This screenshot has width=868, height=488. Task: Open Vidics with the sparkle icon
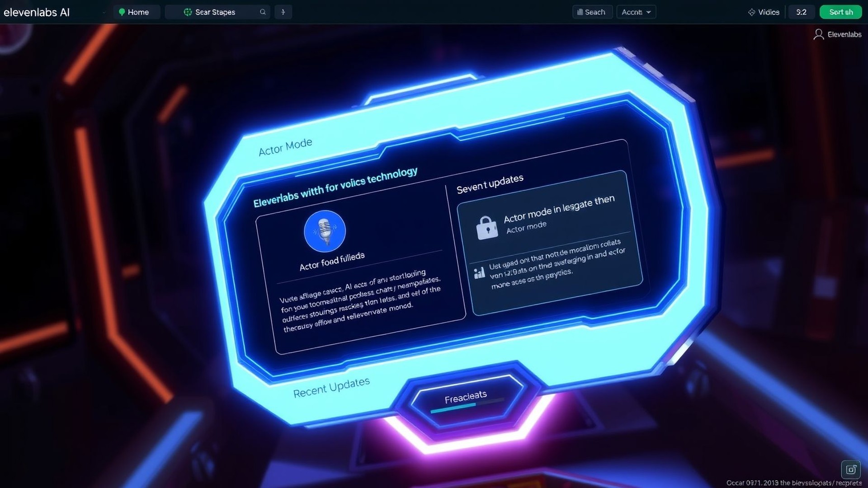(763, 12)
